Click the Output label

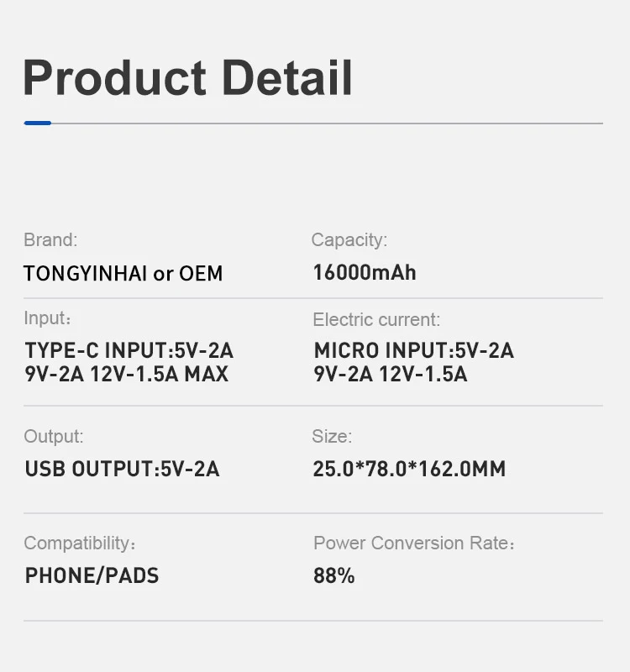click(x=54, y=437)
